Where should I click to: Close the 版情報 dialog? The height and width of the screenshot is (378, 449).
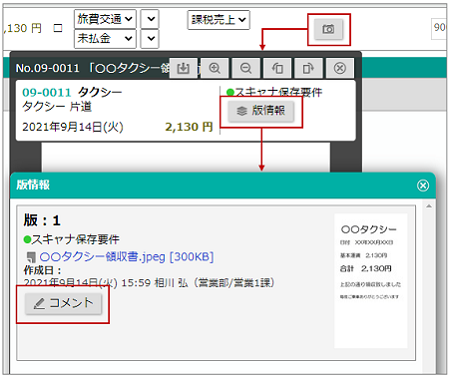[x=423, y=185]
